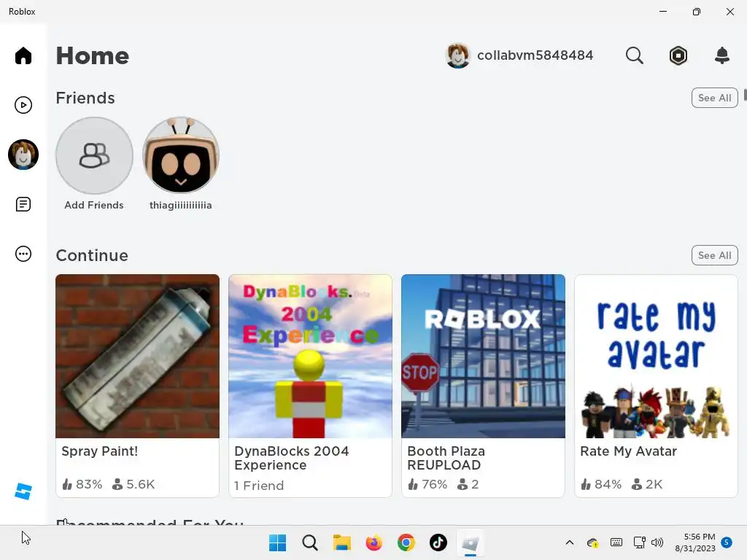Launch Google Chrome from the taskbar
Screen dimensions: 747x560
tap(406, 542)
